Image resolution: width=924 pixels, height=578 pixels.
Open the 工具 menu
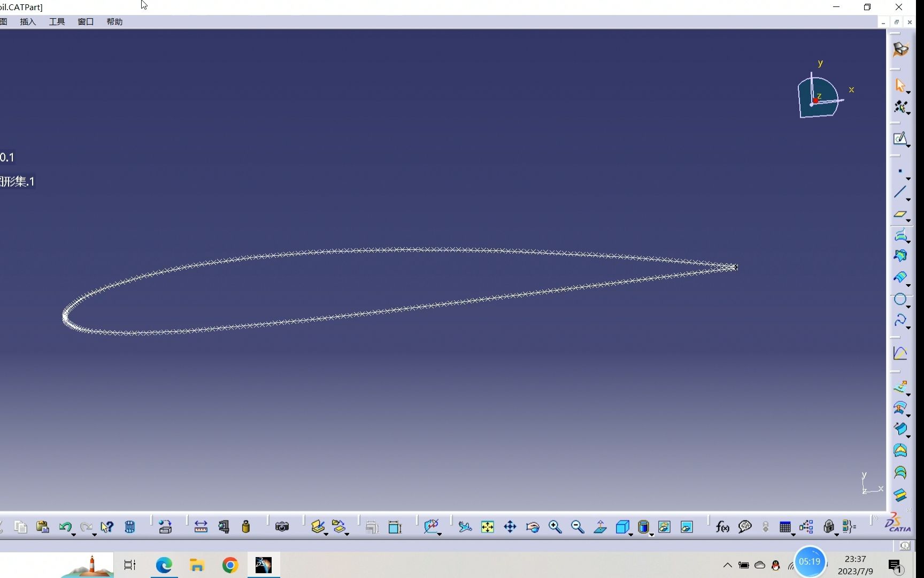click(x=57, y=21)
